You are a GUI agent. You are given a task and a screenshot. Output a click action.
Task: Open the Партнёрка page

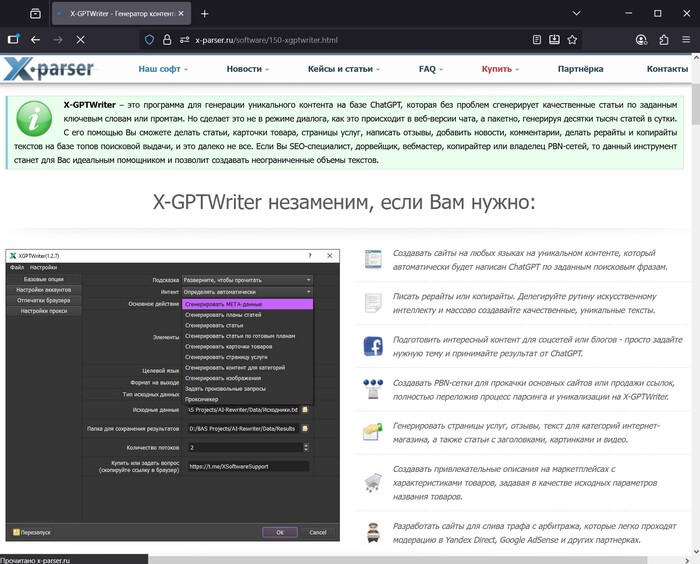pyautogui.click(x=580, y=69)
